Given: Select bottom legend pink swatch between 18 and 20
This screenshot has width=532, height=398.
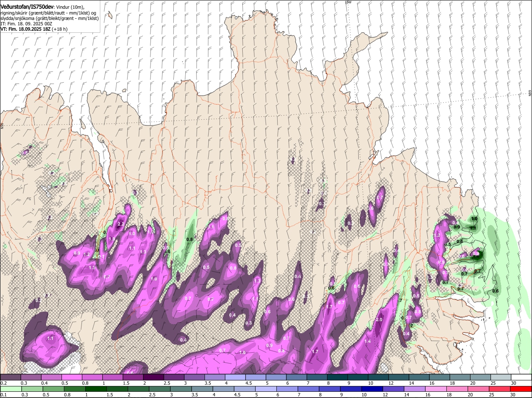Looking at the screenshot, I should pyautogui.click(x=458, y=389).
